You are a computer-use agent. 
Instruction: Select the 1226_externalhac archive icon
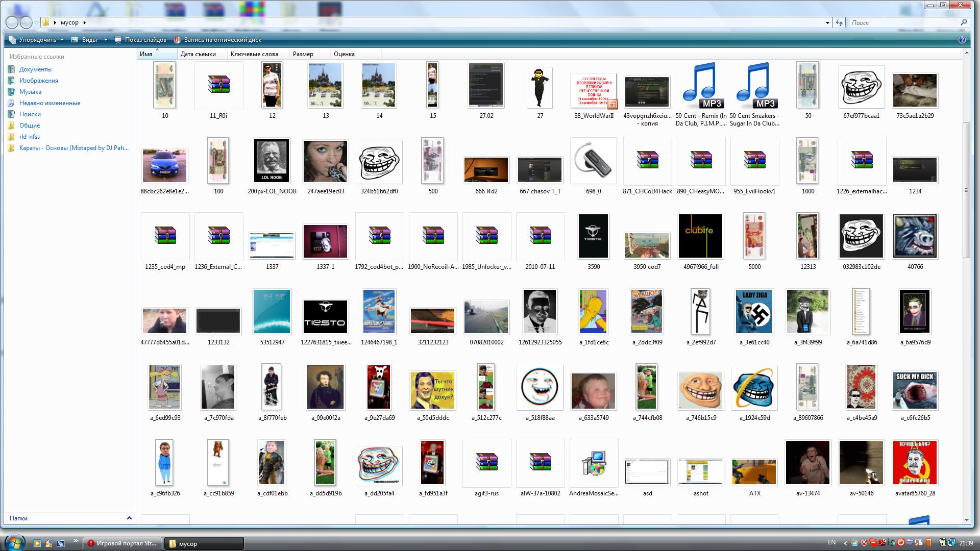(862, 160)
